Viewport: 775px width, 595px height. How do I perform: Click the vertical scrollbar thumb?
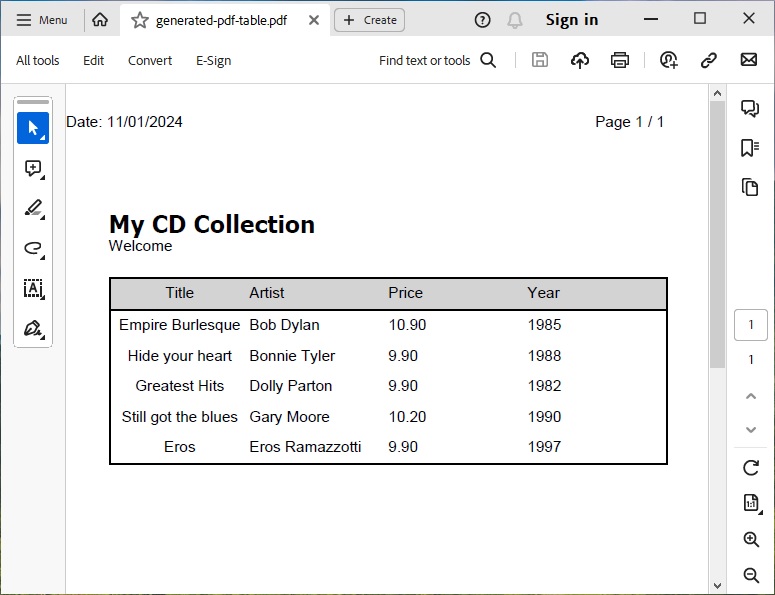click(x=717, y=235)
